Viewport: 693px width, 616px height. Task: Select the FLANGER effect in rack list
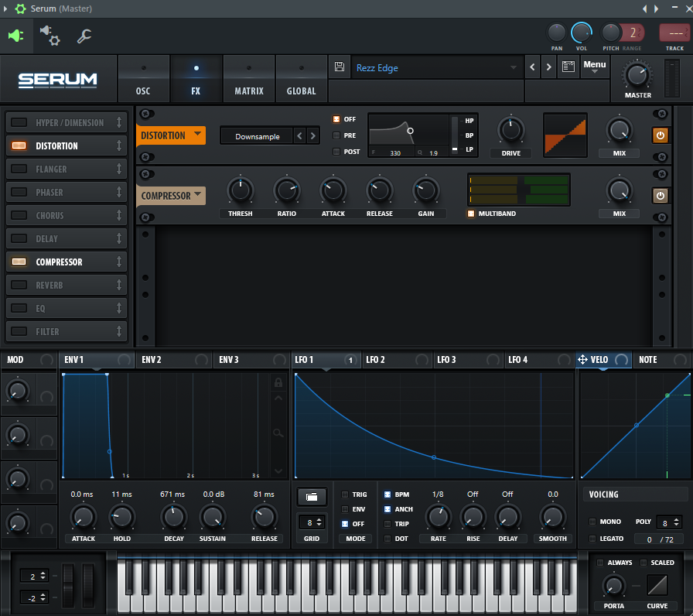tap(67, 169)
